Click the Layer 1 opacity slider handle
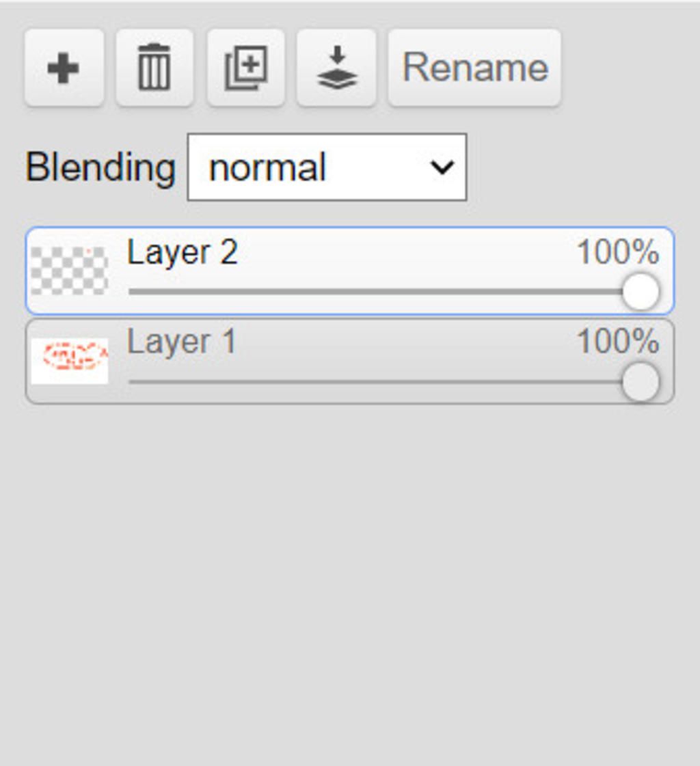Image resolution: width=700 pixels, height=766 pixels. [641, 381]
